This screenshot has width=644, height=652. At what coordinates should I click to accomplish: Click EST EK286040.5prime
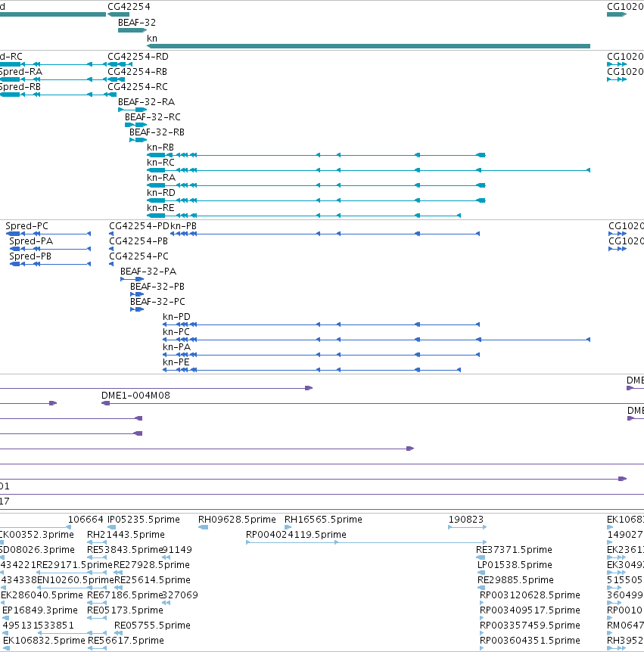pos(42,595)
